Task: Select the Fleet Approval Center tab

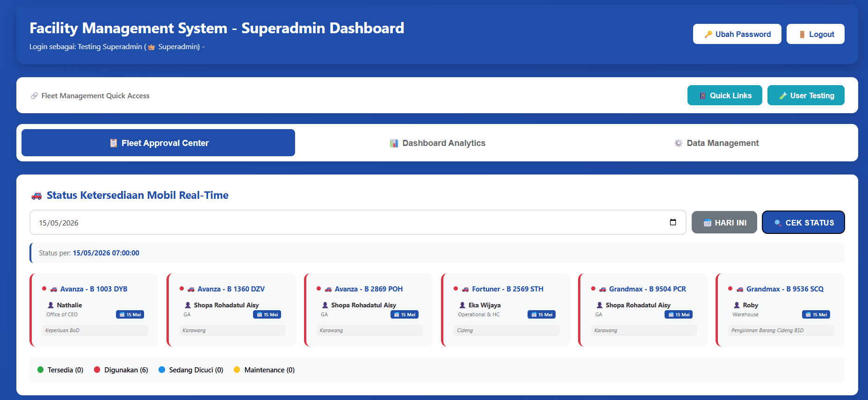Action: pos(158,143)
